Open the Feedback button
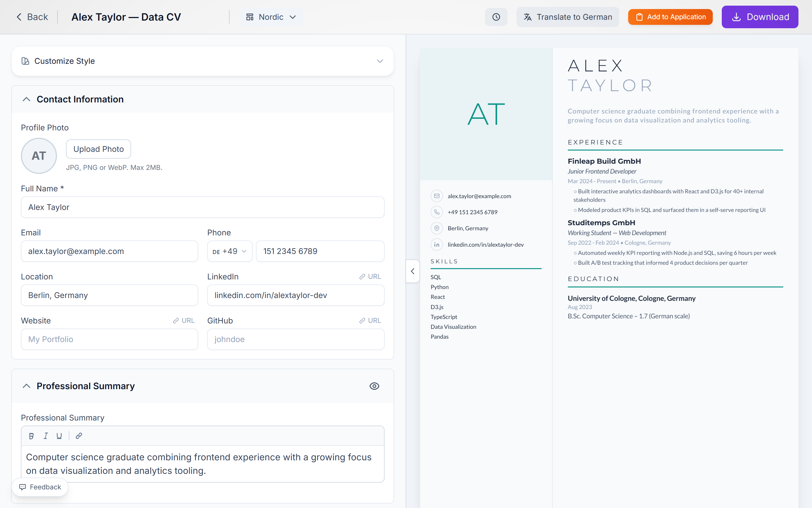 coord(40,487)
